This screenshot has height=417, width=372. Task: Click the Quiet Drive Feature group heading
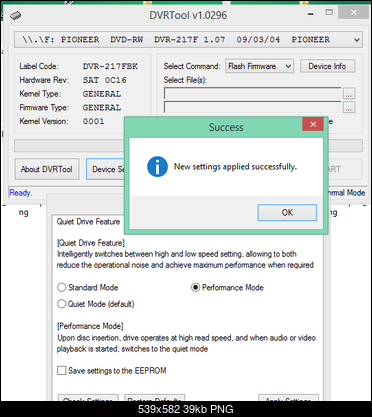[88, 222]
